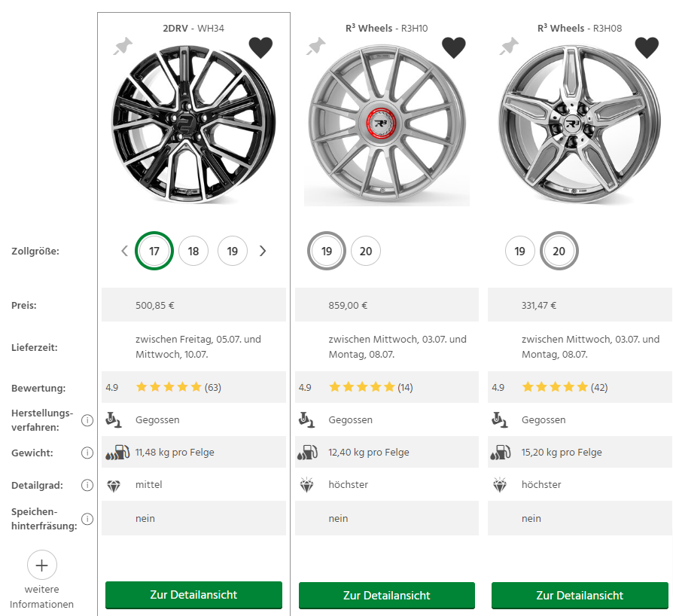Select 18 inch size for WH34

pyautogui.click(x=193, y=251)
